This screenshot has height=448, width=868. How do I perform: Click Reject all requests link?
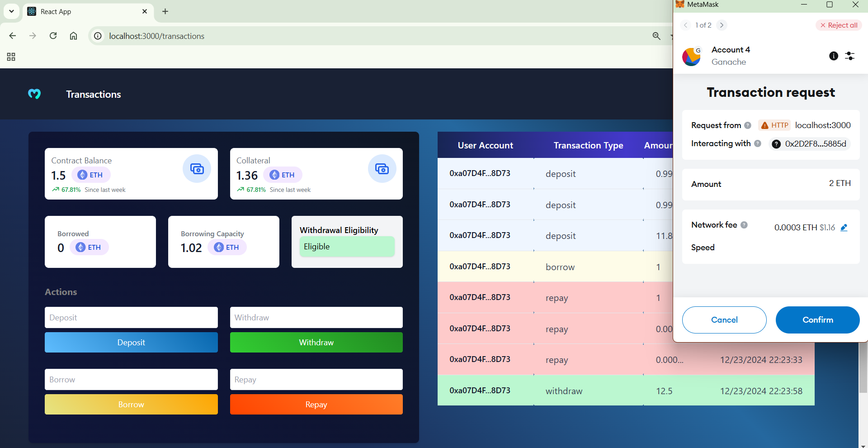tap(839, 25)
